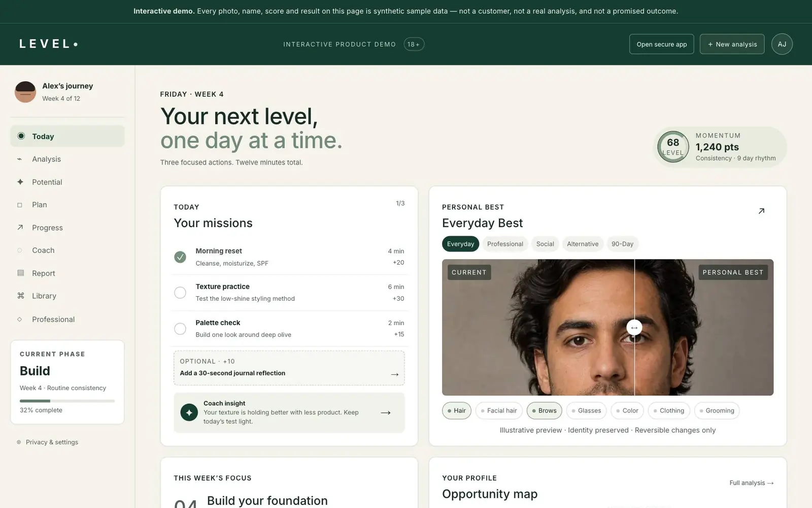
Task: Go to Progress in the sidebar
Action: click(x=67, y=228)
